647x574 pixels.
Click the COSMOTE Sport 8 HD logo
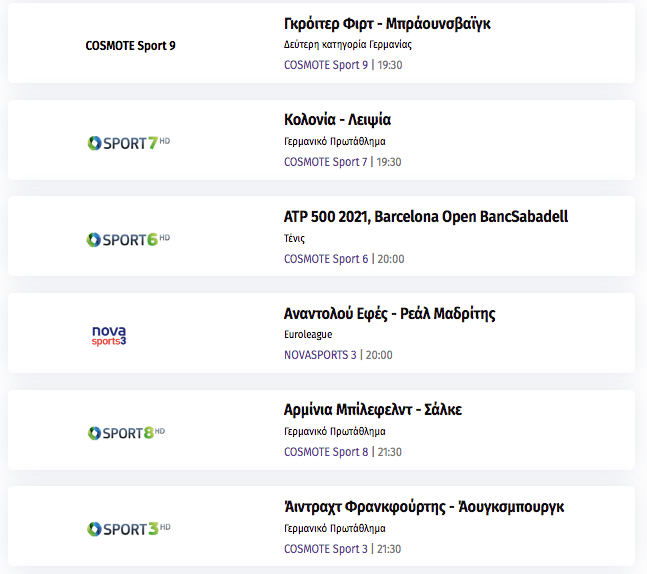coord(126,433)
